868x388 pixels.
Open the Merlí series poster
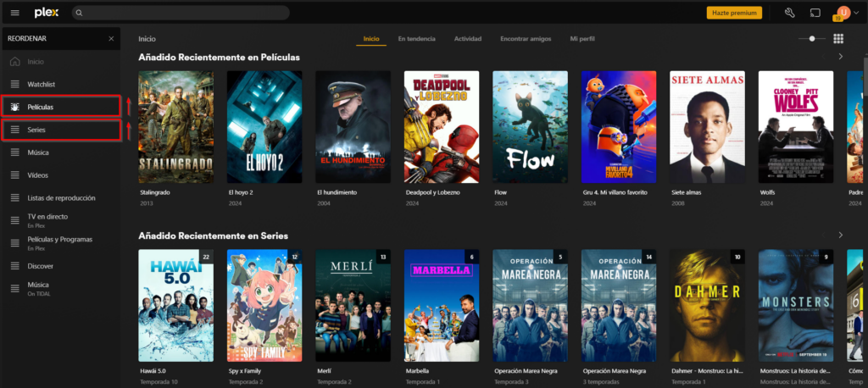tap(353, 306)
